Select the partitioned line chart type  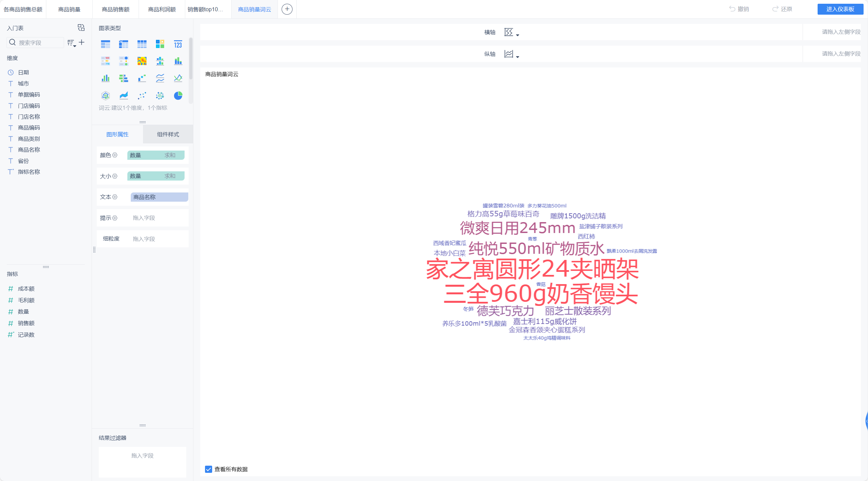[160, 78]
